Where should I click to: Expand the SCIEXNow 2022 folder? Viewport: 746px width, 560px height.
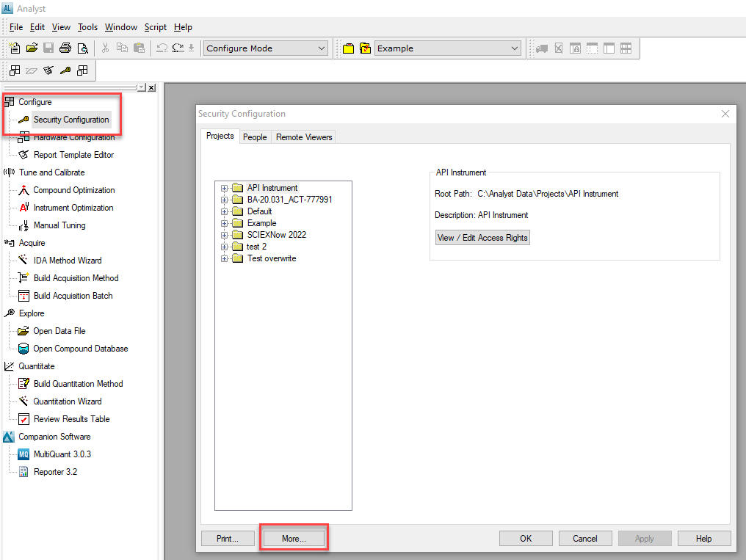pos(224,235)
